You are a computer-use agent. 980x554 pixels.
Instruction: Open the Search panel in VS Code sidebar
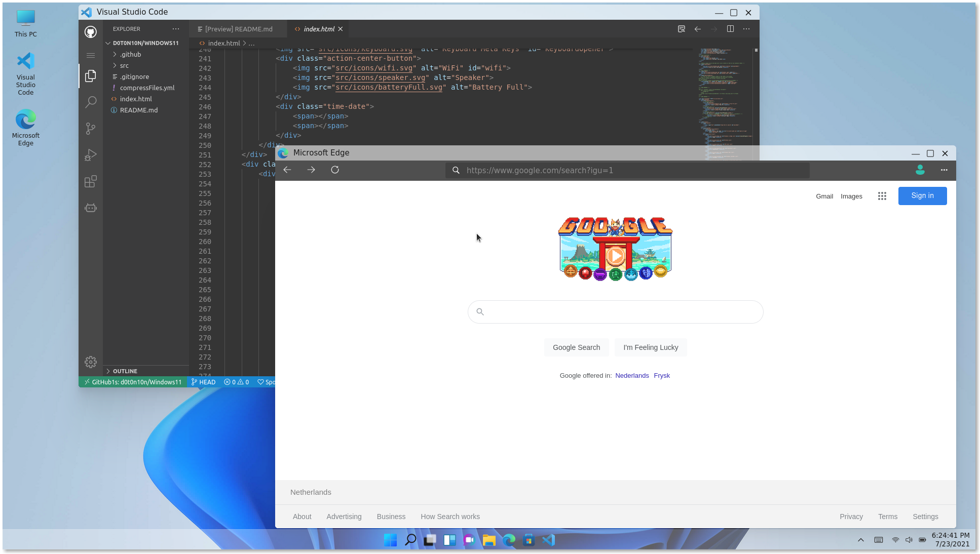tap(91, 102)
